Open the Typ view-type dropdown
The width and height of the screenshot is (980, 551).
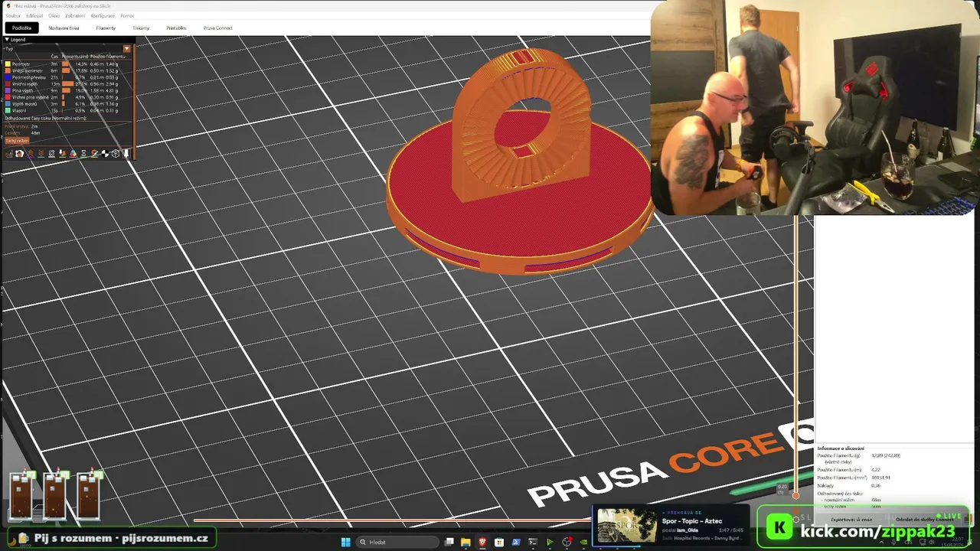click(127, 48)
